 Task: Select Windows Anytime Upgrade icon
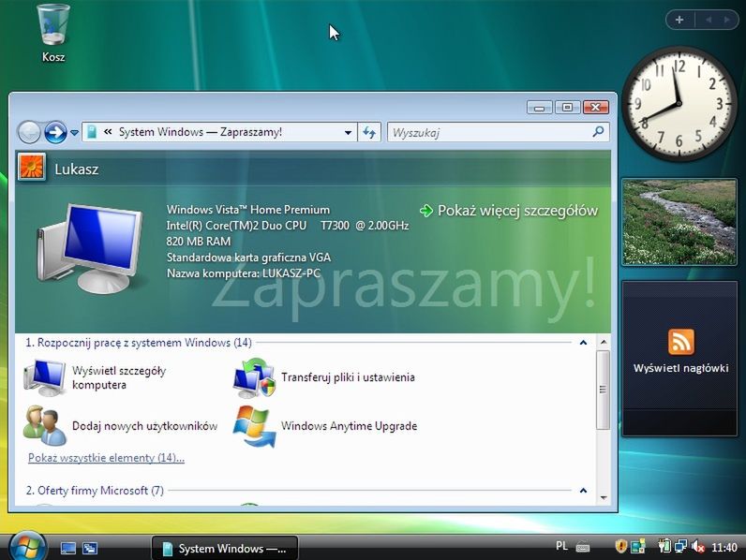254,426
